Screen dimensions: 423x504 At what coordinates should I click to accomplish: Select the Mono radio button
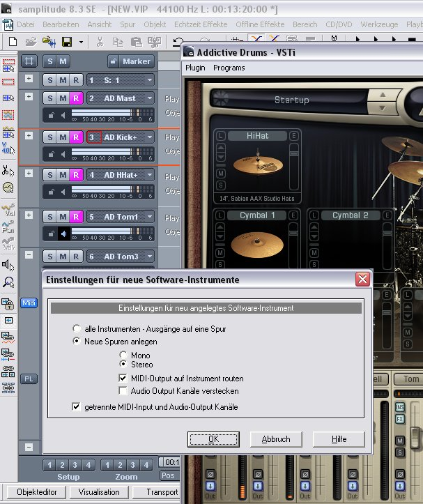[x=123, y=355]
